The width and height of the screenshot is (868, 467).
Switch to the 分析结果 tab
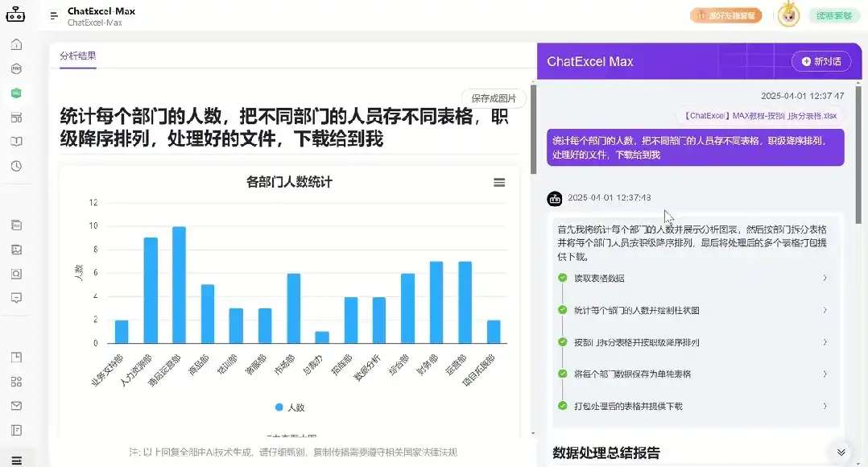coord(77,56)
